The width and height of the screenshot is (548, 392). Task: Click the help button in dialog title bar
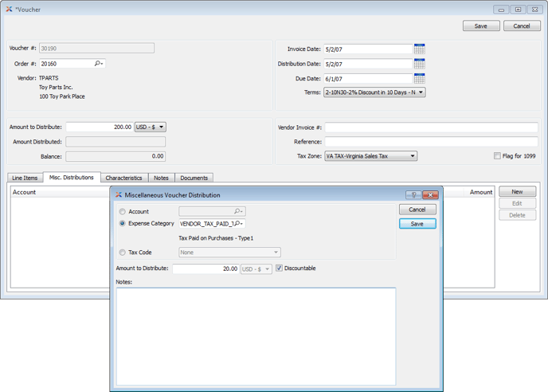click(x=413, y=194)
